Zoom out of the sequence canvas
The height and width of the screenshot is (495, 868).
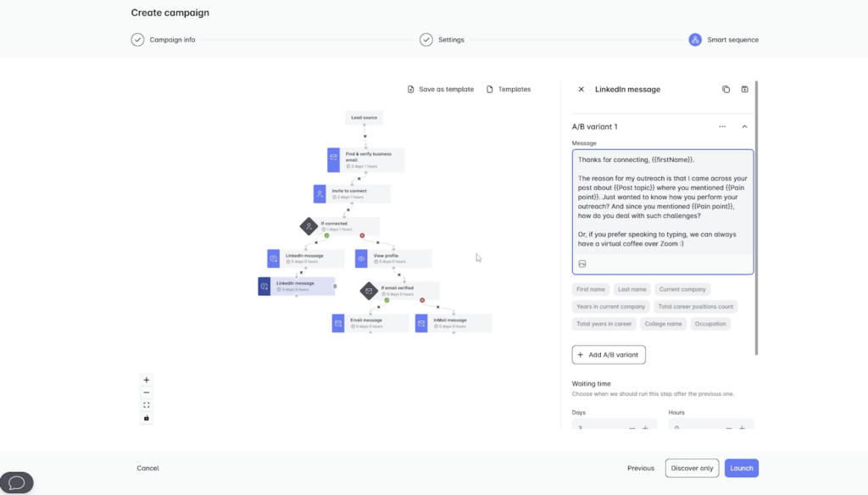click(x=147, y=392)
